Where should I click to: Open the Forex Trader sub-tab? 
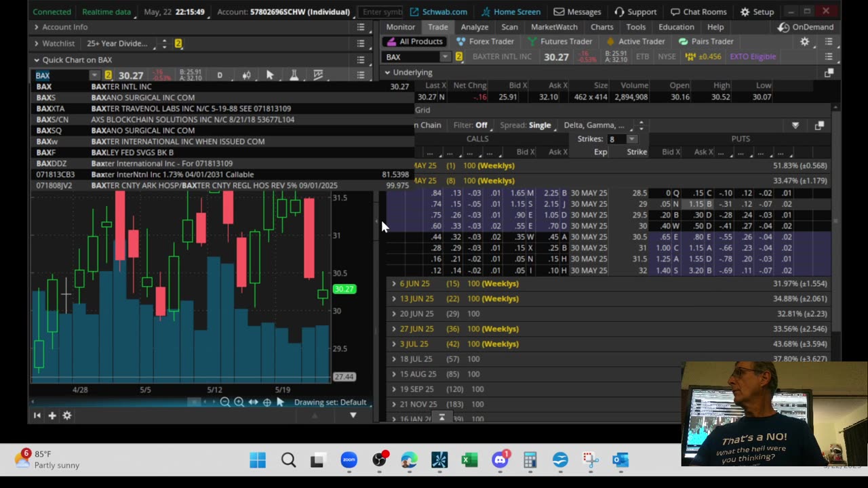click(x=485, y=41)
